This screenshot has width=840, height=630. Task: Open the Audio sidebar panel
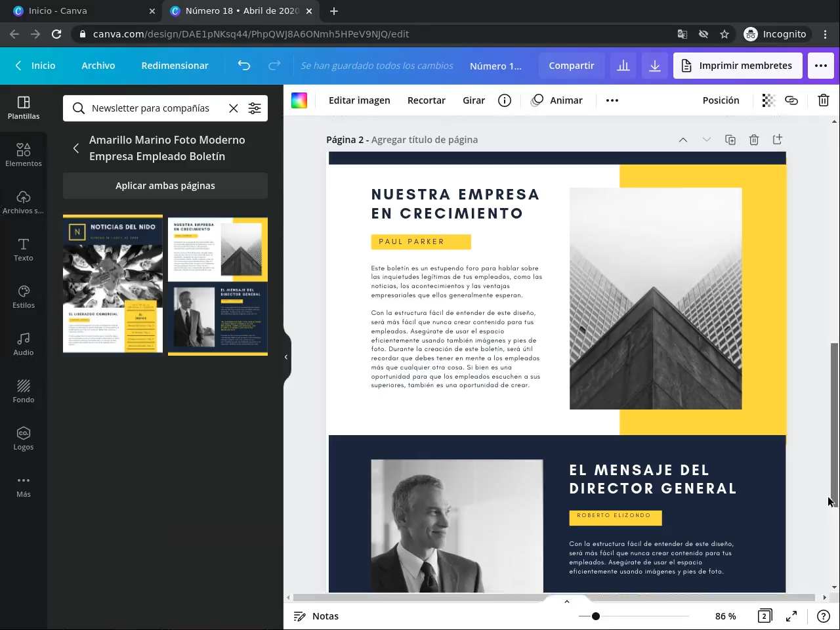(24, 345)
